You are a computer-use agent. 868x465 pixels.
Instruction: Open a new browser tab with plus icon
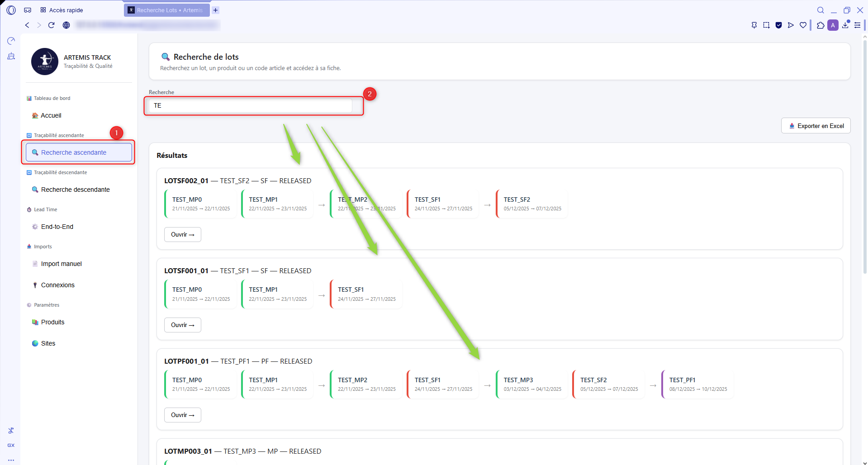(x=216, y=10)
